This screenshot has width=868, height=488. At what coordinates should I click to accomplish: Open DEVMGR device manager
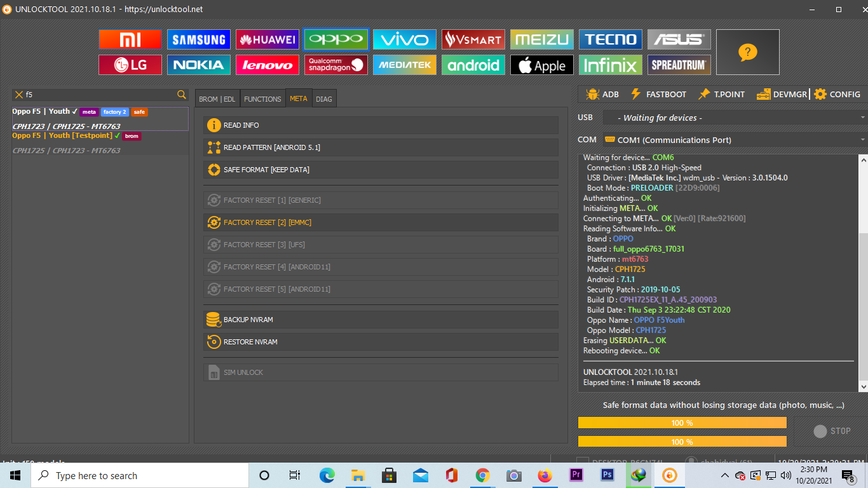click(x=782, y=94)
